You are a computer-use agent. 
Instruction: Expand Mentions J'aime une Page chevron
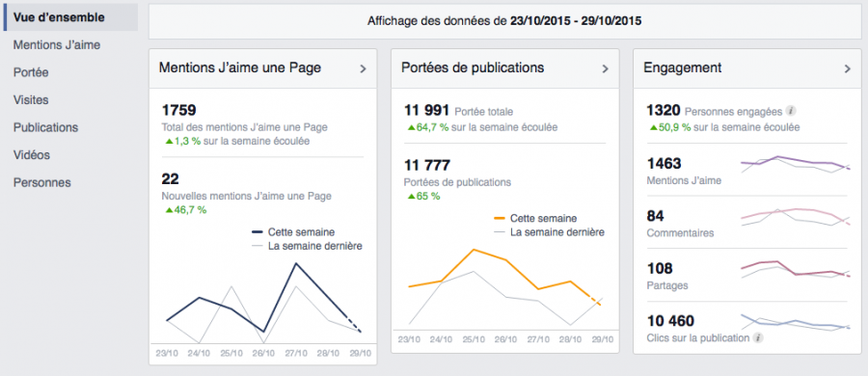364,68
